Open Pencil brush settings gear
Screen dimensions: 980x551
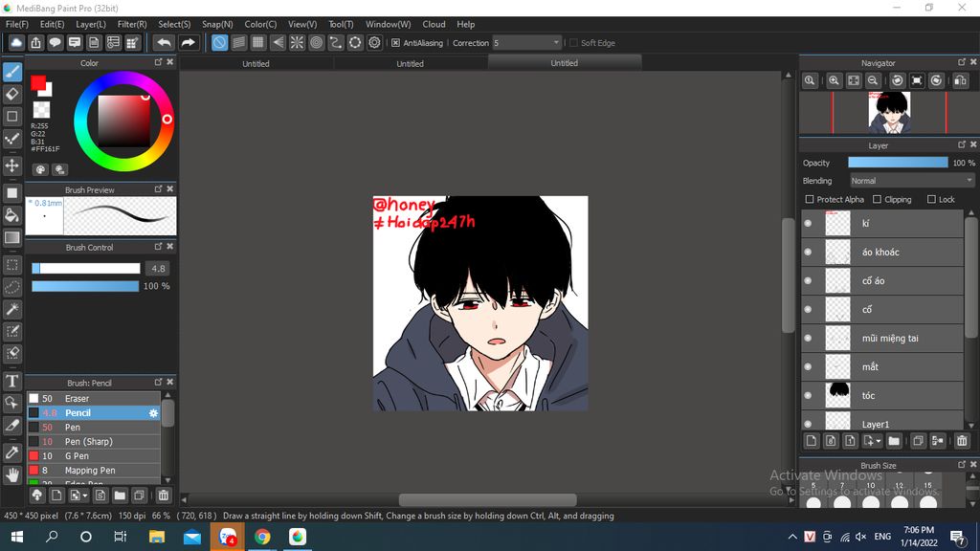(153, 413)
